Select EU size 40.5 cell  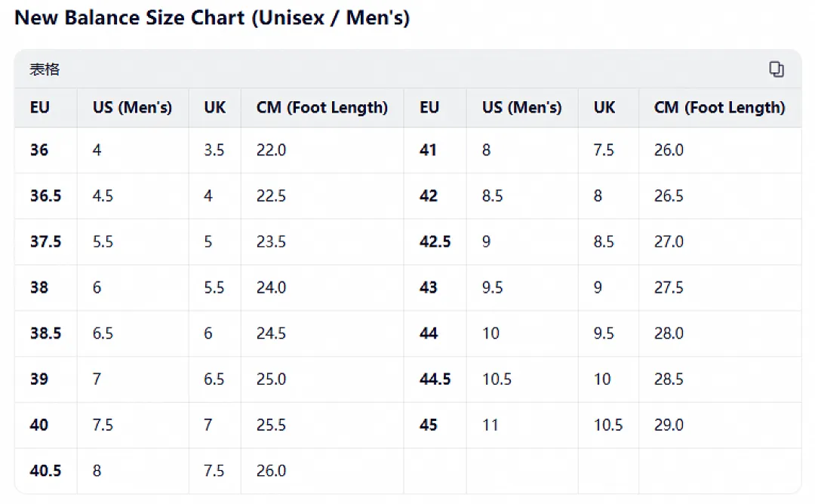coord(46,471)
